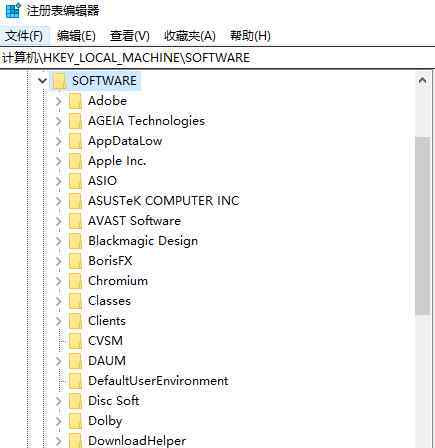This screenshot has width=435, height=448.
Task: Select the DefaultUserEnvironment key
Action: coord(158,381)
